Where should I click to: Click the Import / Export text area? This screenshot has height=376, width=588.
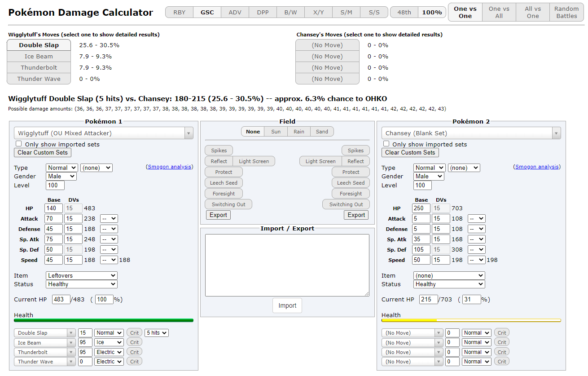pos(287,265)
